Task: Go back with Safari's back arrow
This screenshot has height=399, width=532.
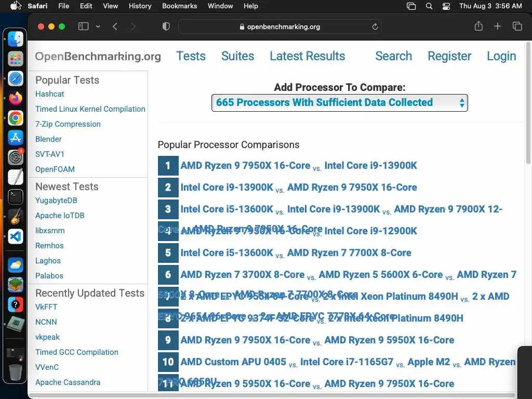Action: (115, 26)
